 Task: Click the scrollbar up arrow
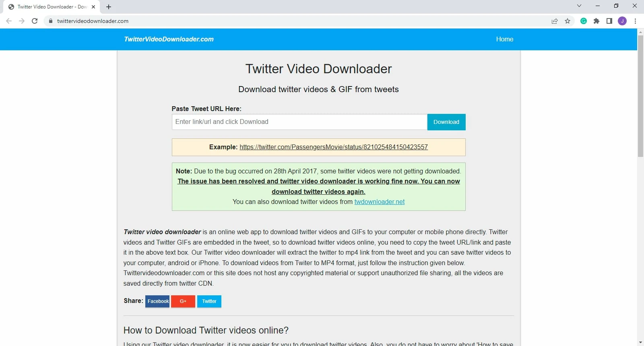[x=640, y=31]
